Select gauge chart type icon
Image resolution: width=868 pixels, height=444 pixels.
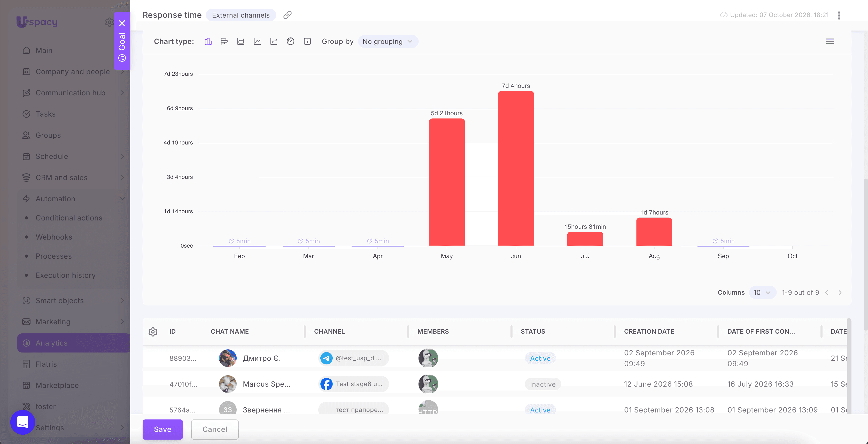click(290, 41)
